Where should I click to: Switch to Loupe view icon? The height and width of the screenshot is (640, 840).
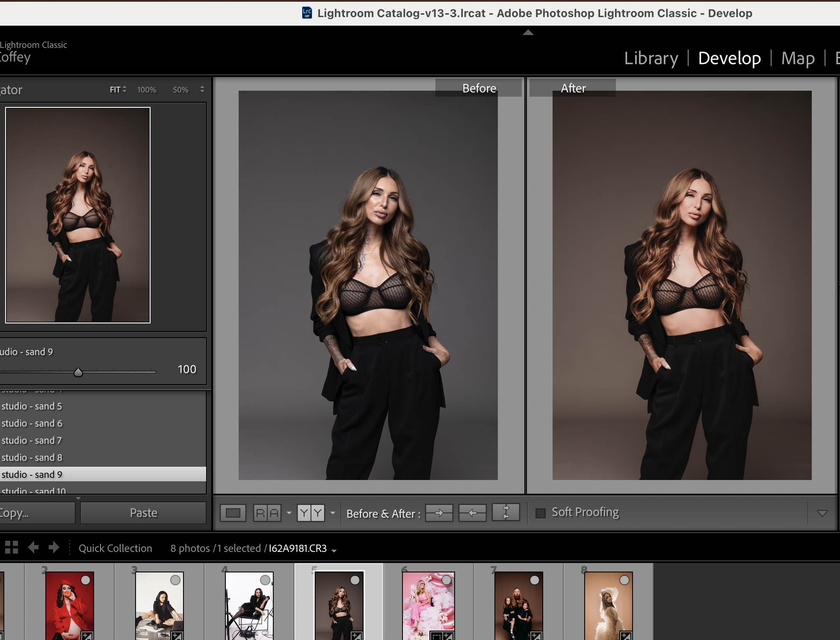[233, 513]
